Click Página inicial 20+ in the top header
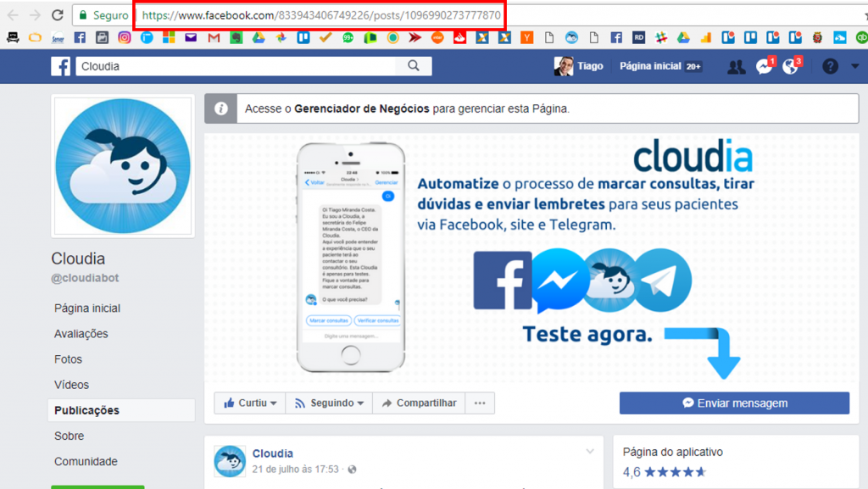The width and height of the screenshot is (868, 489). [660, 66]
